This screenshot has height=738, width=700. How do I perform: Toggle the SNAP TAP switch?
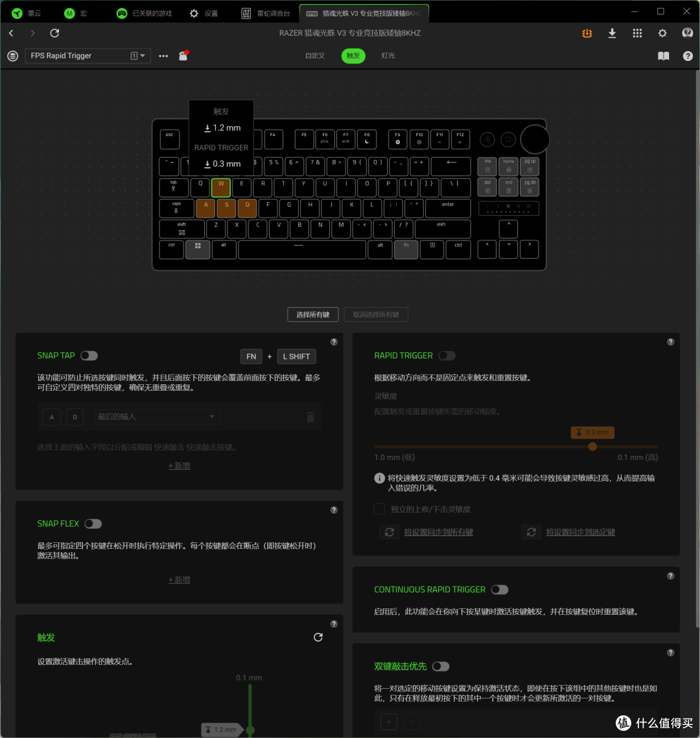tap(89, 355)
